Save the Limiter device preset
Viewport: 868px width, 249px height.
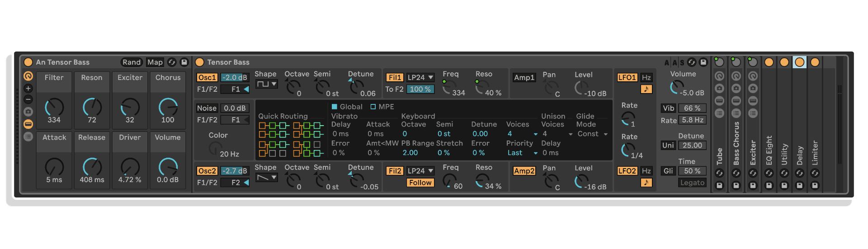click(x=815, y=185)
